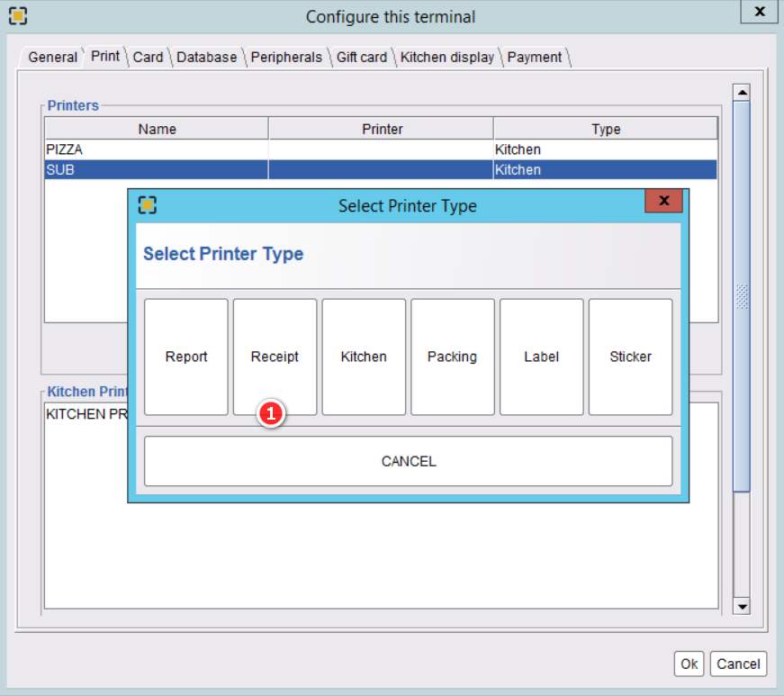
Task: Click the Configure this terminal window icon
Action: click(x=18, y=16)
